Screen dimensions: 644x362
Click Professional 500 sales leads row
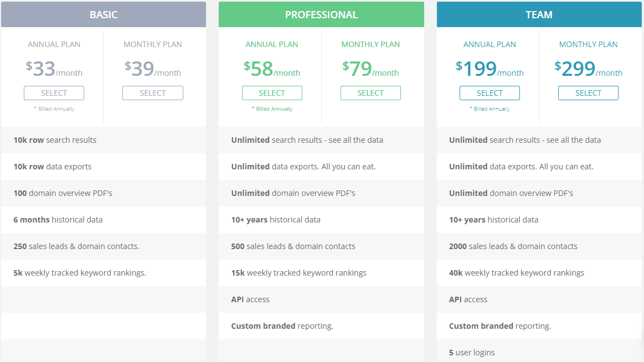pyautogui.click(x=321, y=246)
